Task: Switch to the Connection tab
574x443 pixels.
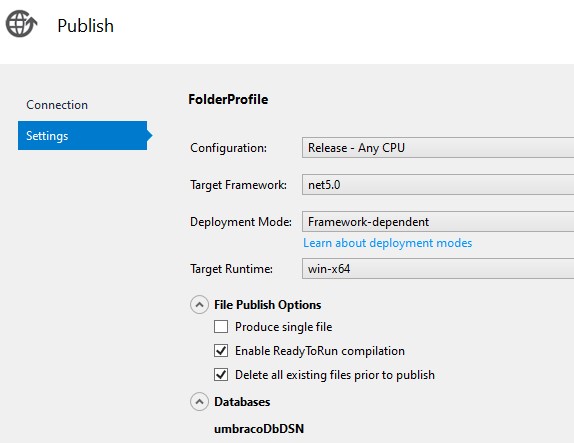Action: point(57,105)
